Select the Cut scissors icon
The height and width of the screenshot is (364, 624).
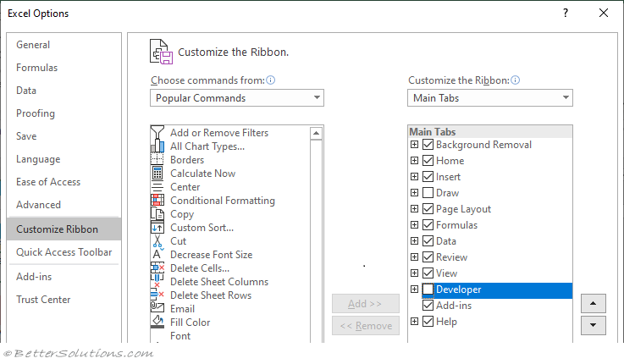(x=157, y=240)
